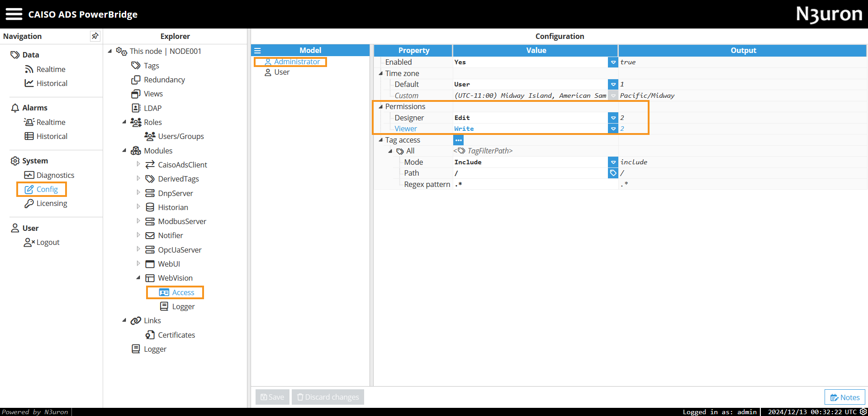The height and width of the screenshot is (416, 868).
Task: Collapse the Time zone property group
Action: pos(380,73)
